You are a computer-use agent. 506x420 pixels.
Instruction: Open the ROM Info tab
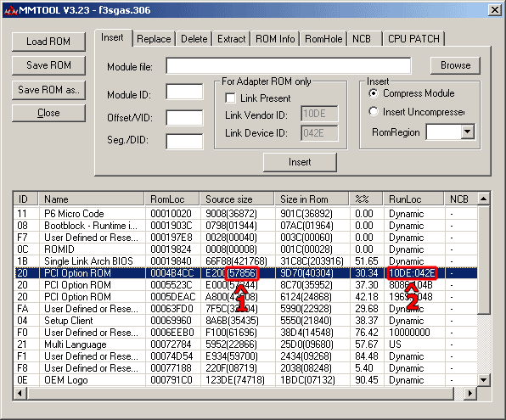click(275, 39)
